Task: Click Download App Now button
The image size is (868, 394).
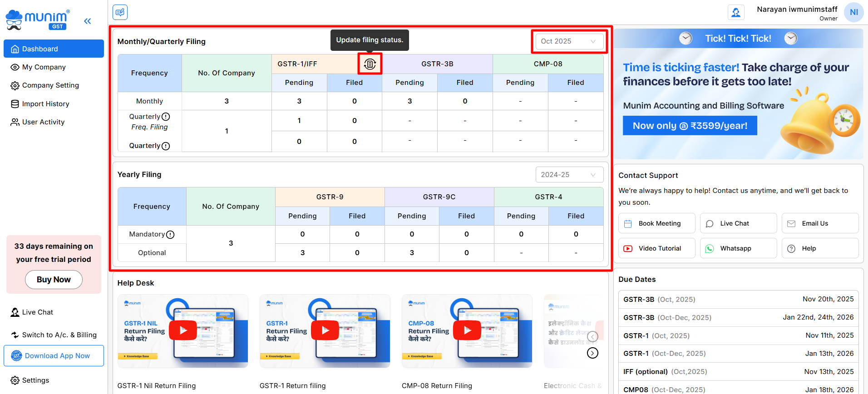Action: click(x=54, y=356)
